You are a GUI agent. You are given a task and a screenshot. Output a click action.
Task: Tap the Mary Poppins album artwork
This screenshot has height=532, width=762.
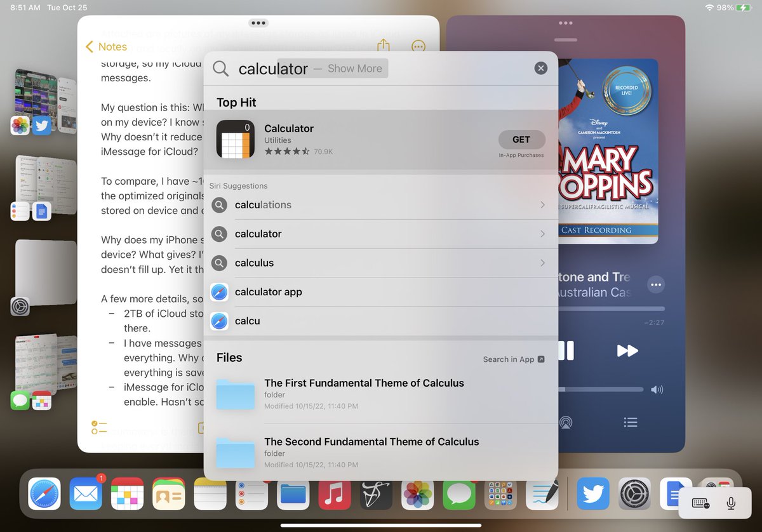(608, 151)
